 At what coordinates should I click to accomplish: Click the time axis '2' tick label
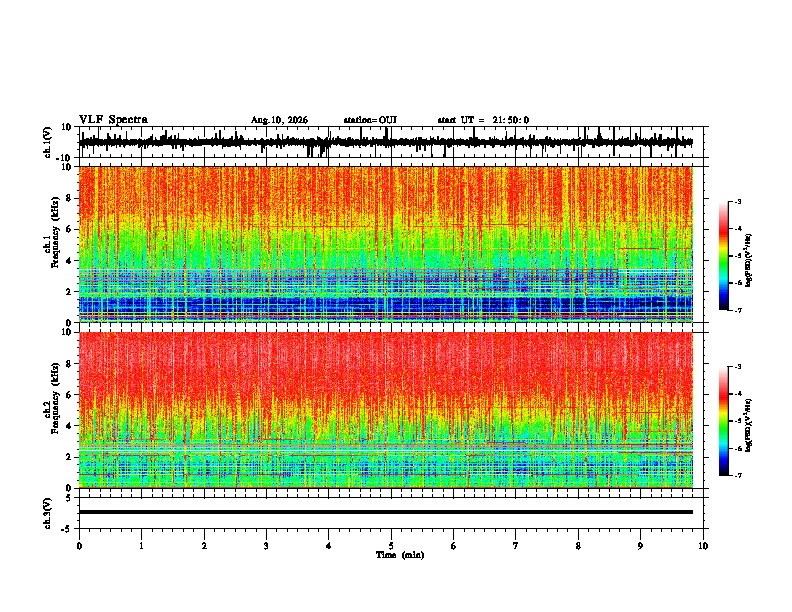coord(204,546)
